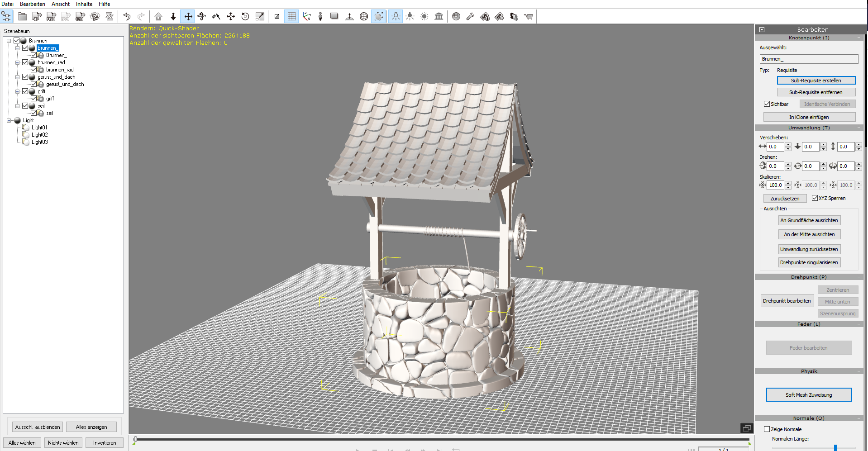Screen dimensions: 868x451
Task: Click Drehpunkt bearbeiten button
Action: [787, 301]
